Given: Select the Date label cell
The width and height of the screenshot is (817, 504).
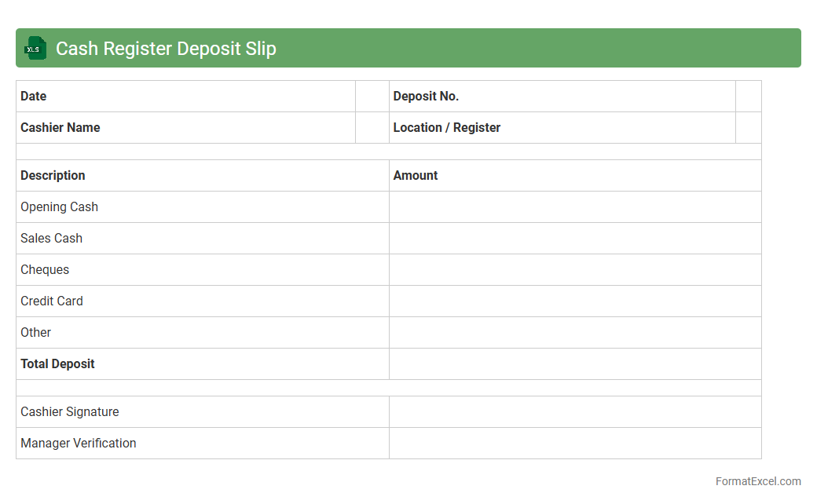Looking at the screenshot, I should [x=34, y=97].
